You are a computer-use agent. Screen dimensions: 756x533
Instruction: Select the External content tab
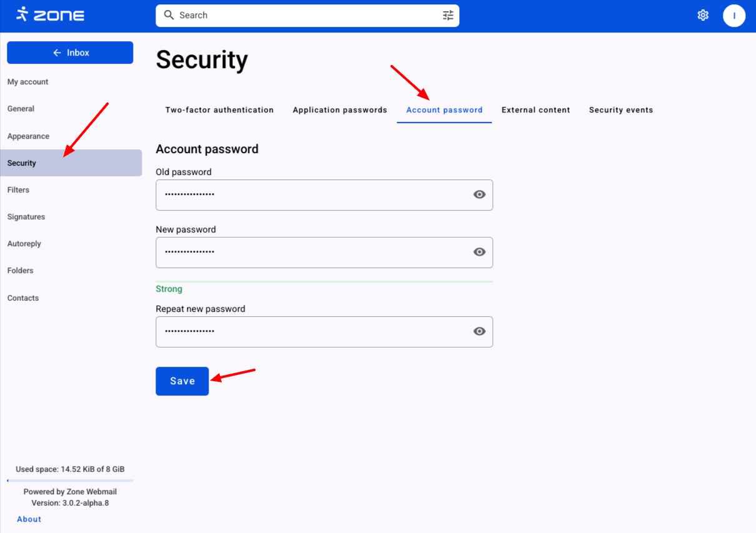pyautogui.click(x=535, y=110)
